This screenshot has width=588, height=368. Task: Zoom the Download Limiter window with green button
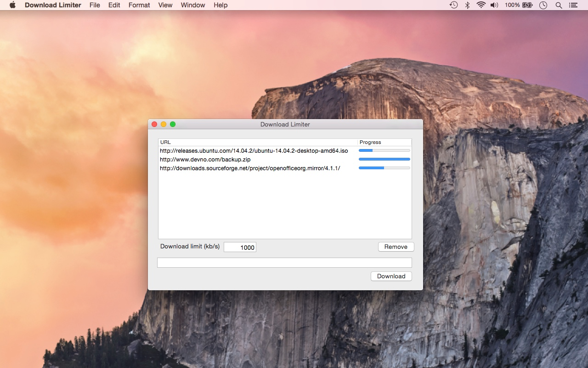pyautogui.click(x=173, y=124)
